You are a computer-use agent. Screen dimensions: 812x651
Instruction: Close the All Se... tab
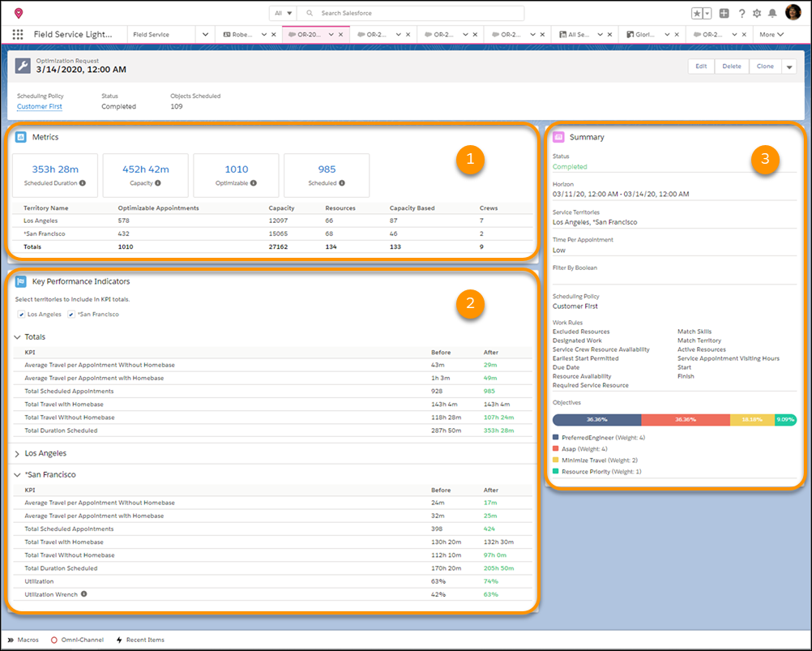[609, 35]
